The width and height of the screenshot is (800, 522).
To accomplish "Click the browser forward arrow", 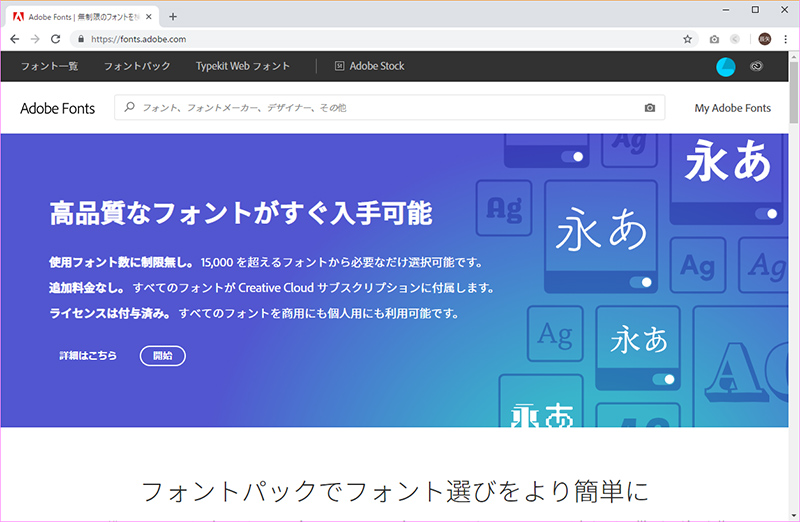I will 35,39.
